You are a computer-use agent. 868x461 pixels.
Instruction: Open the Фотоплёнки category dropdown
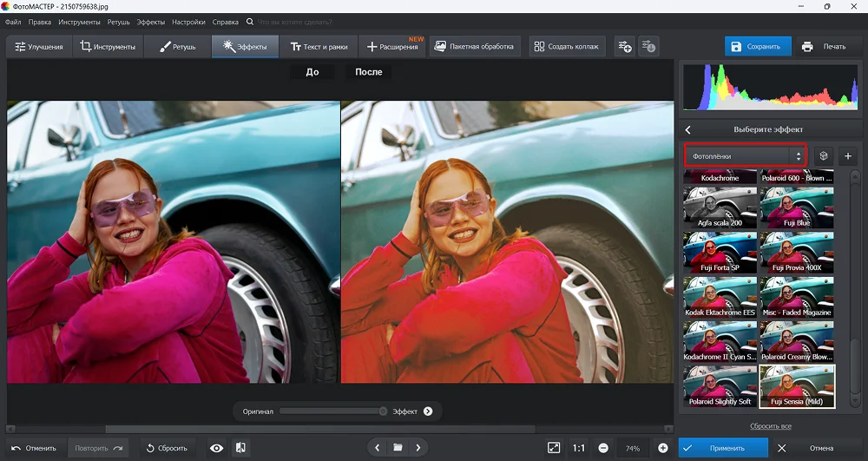pyautogui.click(x=745, y=156)
